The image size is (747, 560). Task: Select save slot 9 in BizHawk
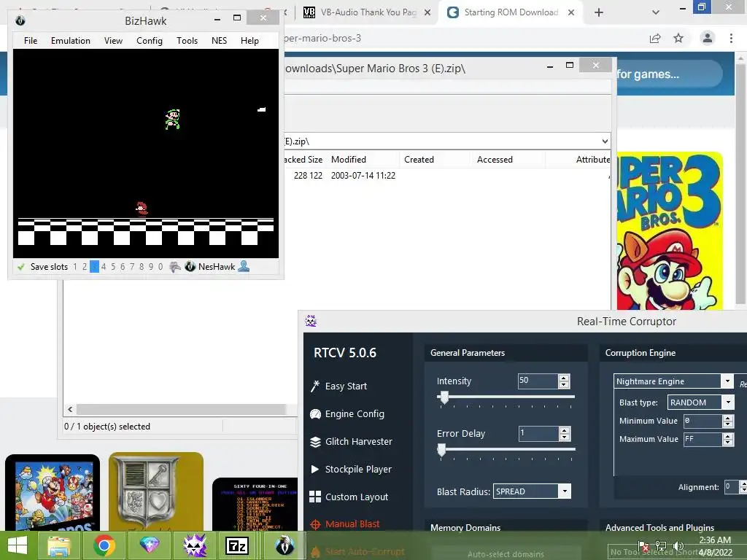tap(151, 267)
